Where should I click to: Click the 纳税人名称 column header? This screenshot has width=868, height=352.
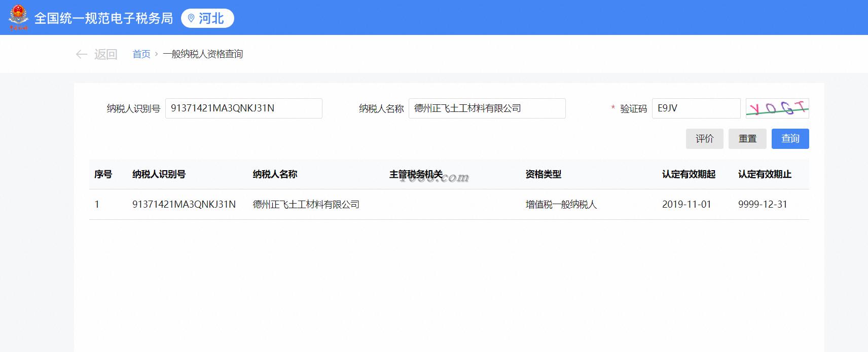[x=275, y=174]
